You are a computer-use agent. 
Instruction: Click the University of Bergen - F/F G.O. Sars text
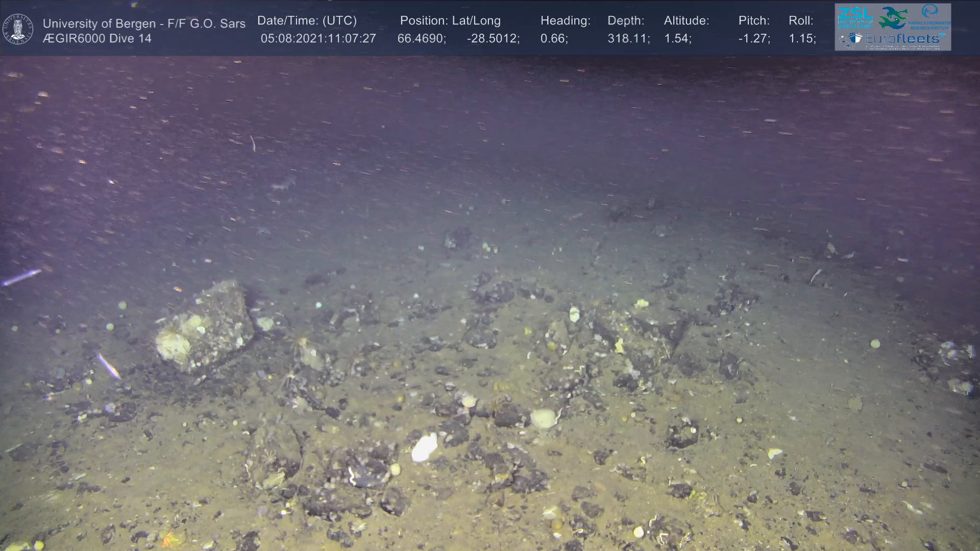pyautogui.click(x=144, y=23)
